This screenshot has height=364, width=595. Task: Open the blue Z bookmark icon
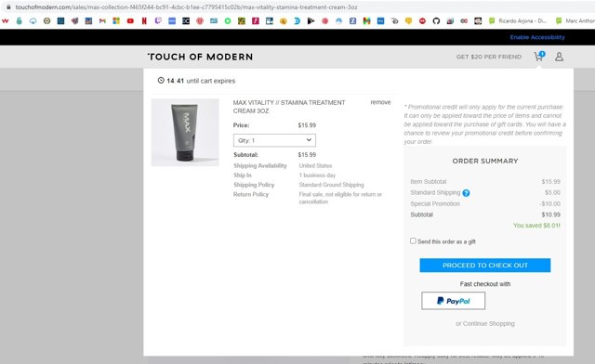[x=352, y=20]
